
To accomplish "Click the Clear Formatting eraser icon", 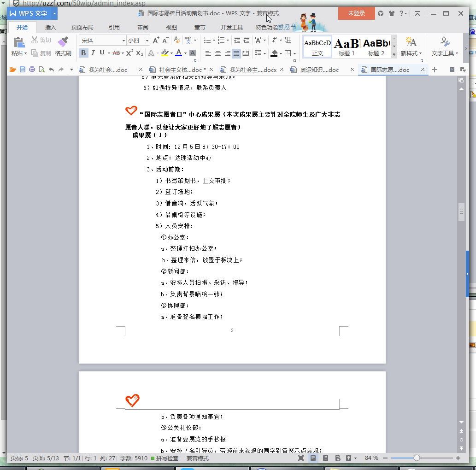I will [176, 40].
